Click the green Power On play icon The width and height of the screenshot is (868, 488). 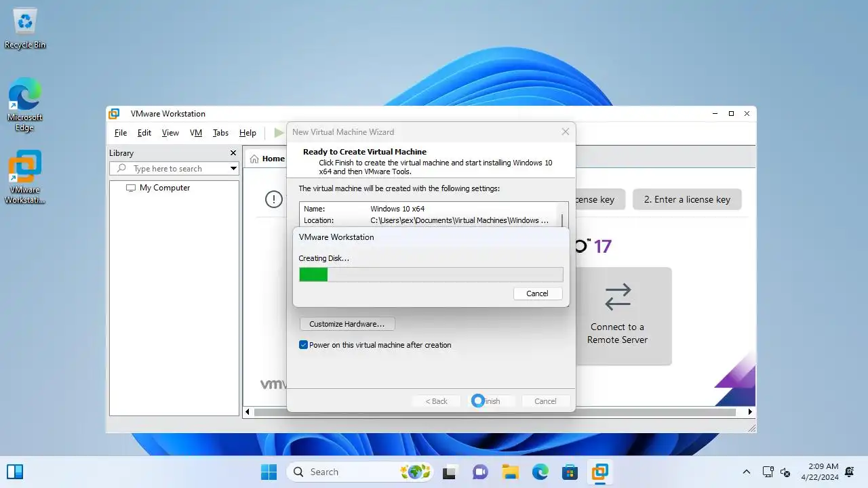tap(279, 133)
